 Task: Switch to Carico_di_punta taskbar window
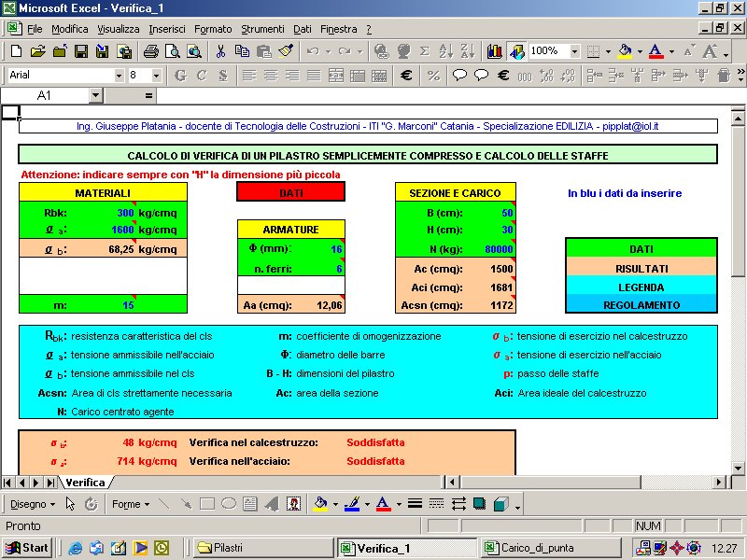551,548
